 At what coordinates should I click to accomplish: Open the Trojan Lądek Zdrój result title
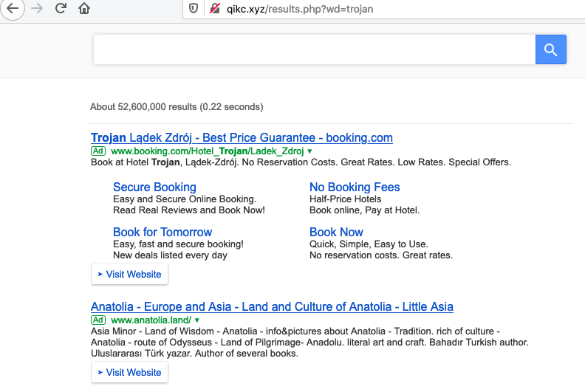click(242, 137)
